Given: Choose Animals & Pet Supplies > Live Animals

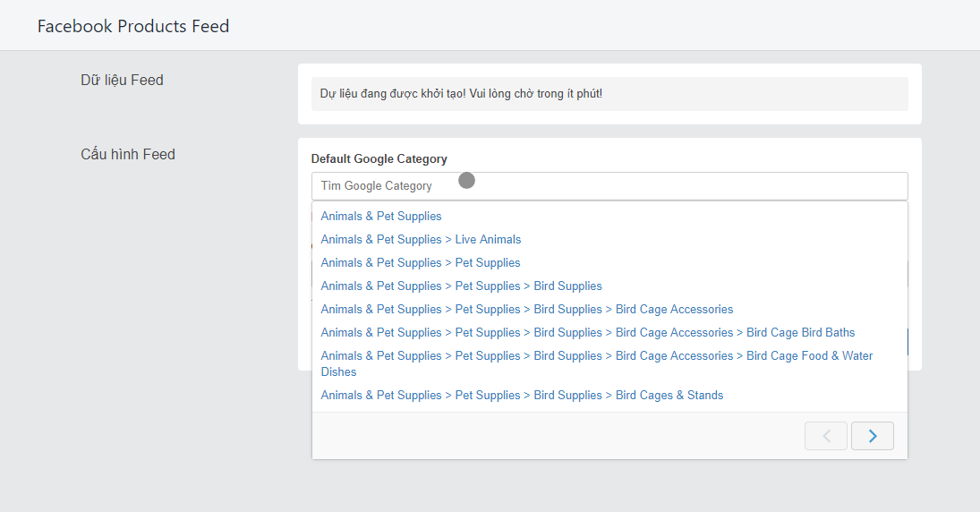Looking at the screenshot, I should [x=421, y=239].
